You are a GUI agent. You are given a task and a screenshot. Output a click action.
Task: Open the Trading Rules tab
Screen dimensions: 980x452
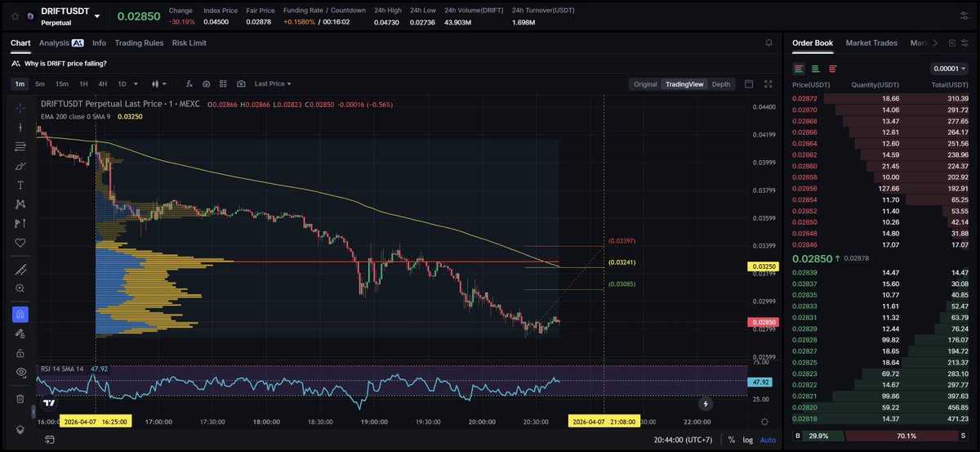(x=139, y=43)
